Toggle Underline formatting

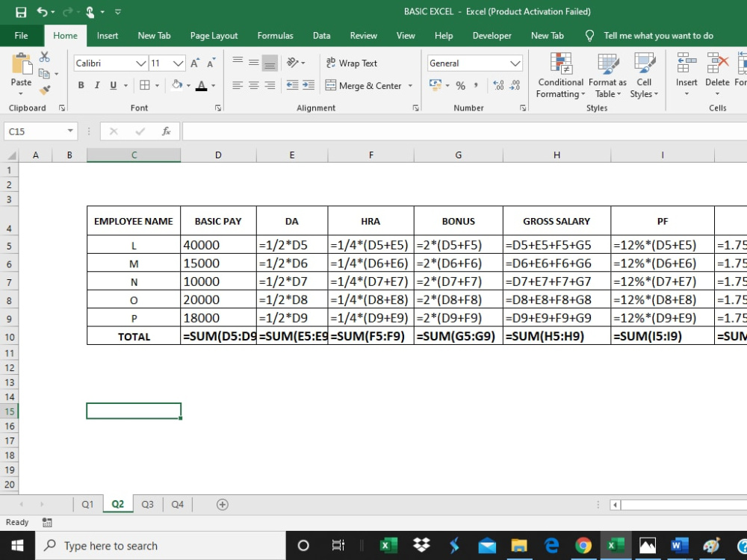(114, 85)
